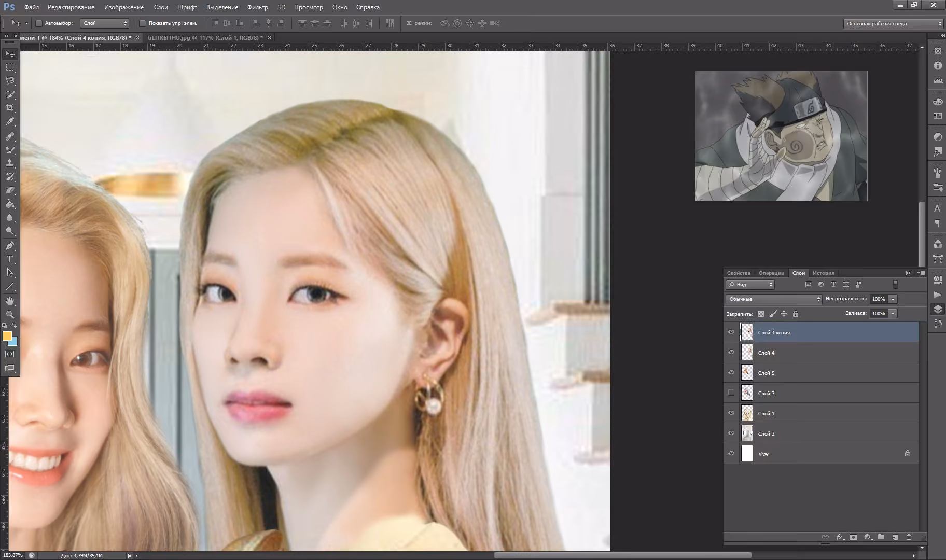Create a new layer

pyautogui.click(x=895, y=537)
